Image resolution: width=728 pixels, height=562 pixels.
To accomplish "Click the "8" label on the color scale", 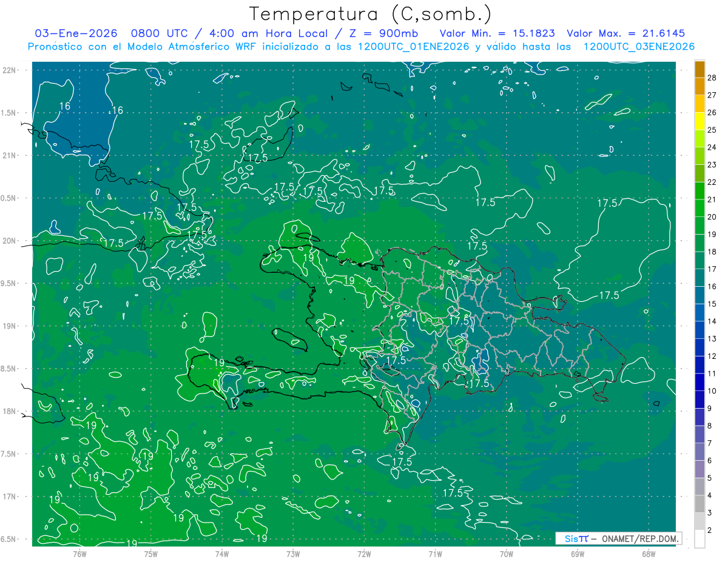I will pyautogui.click(x=710, y=426).
